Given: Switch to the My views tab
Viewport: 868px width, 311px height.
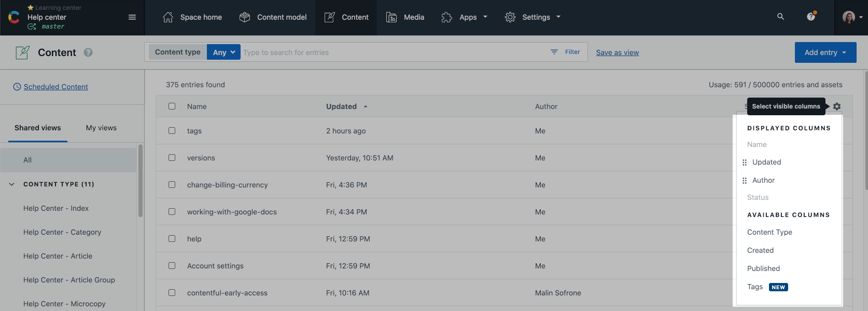Looking at the screenshot, I should pyautogui.click(x=101, y=128).
